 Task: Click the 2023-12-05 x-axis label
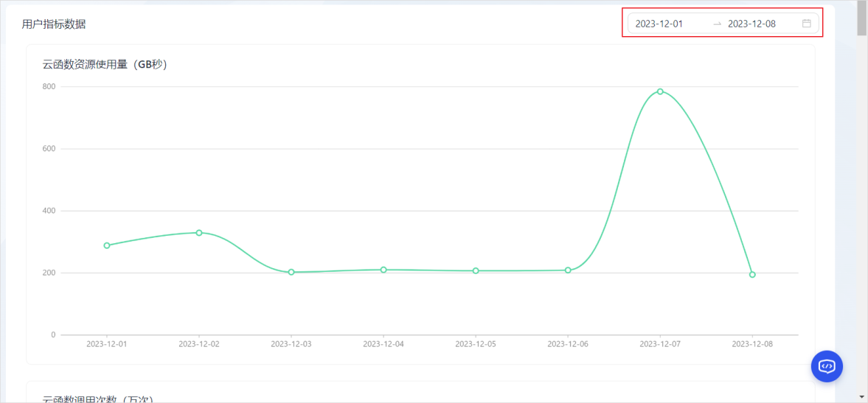coord(476,344)
